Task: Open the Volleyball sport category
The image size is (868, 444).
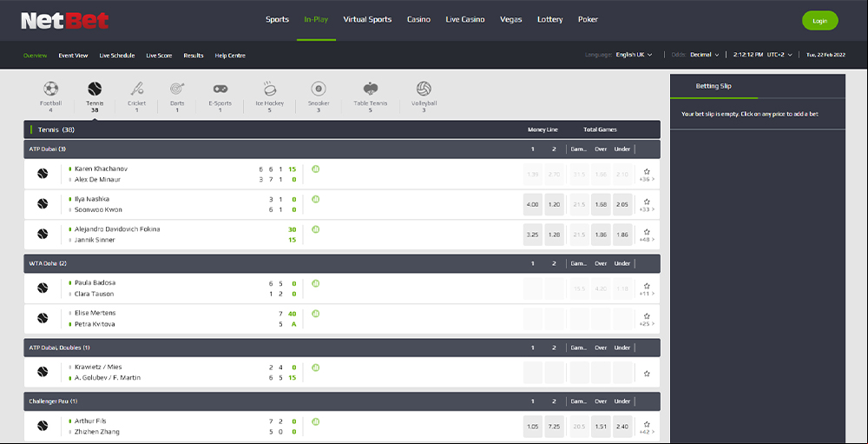Action: coord(424,89)
